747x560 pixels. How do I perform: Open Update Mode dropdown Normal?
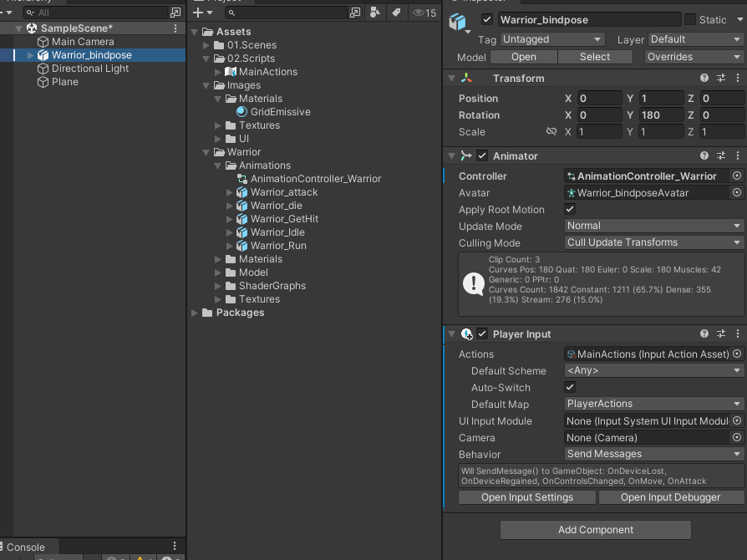[653, 226]
